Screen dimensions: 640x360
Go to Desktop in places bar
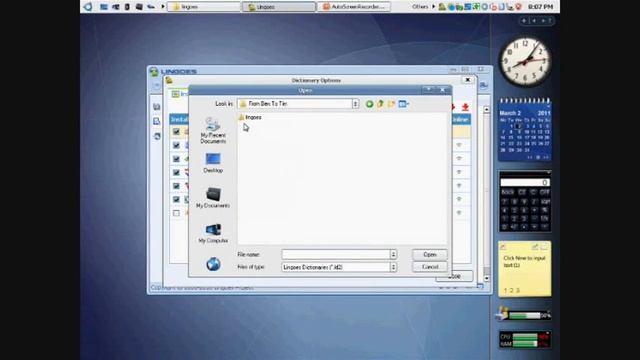[213, 163]
